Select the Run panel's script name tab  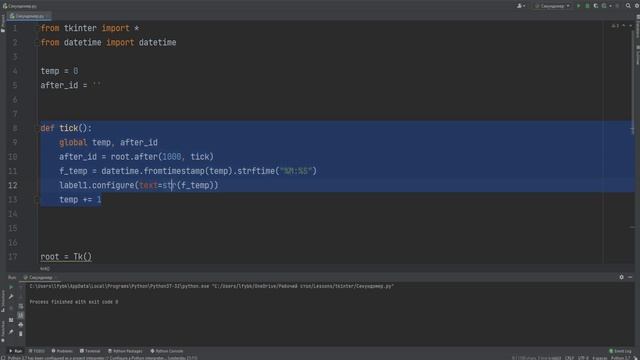[40, 278]
